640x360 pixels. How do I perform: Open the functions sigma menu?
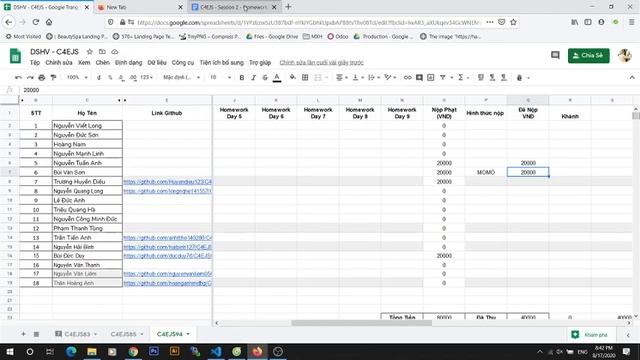[460, 77]
